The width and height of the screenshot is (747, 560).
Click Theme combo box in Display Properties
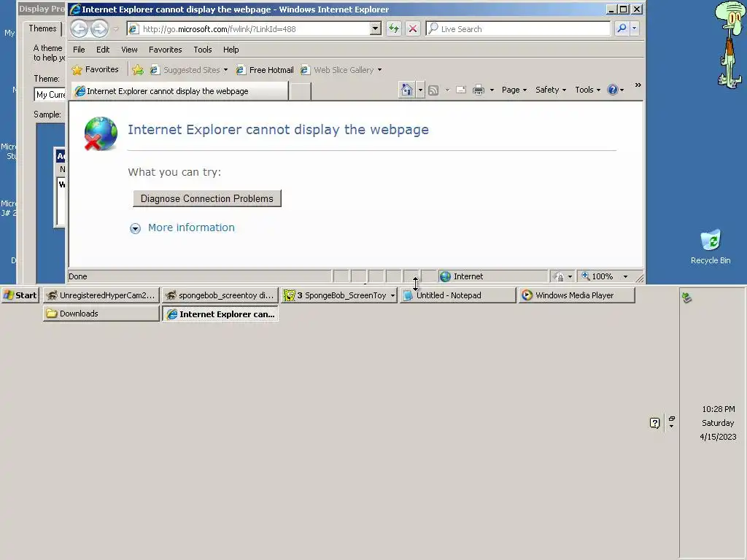(50, 94)
